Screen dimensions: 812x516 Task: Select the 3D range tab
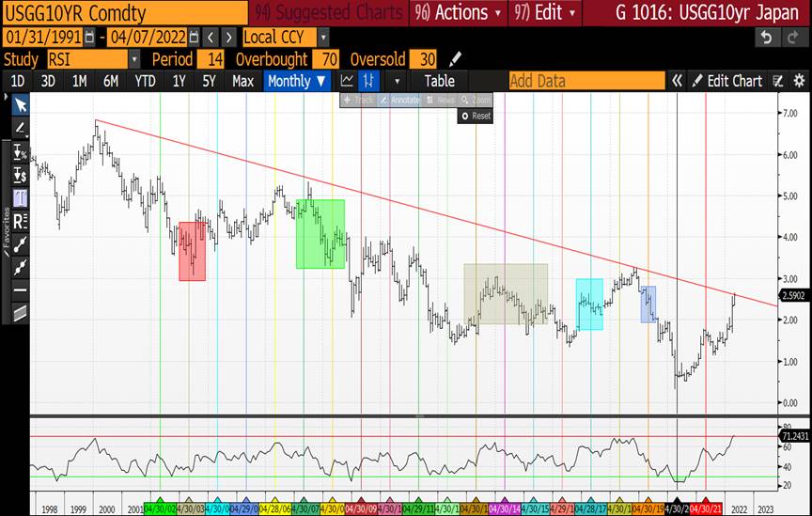click(48, 81)
